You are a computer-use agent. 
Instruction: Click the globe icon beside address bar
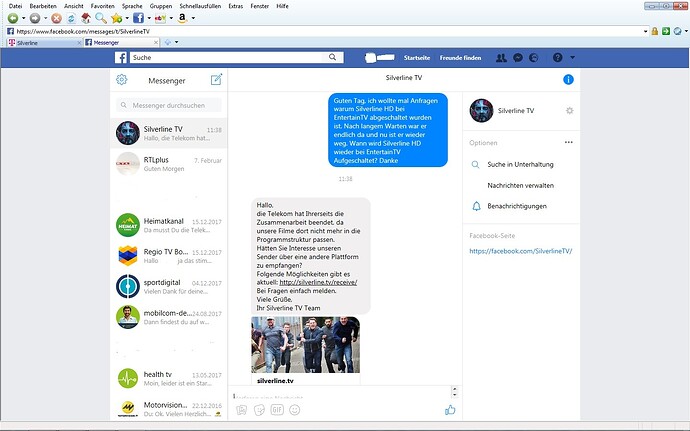click(678, 31)
